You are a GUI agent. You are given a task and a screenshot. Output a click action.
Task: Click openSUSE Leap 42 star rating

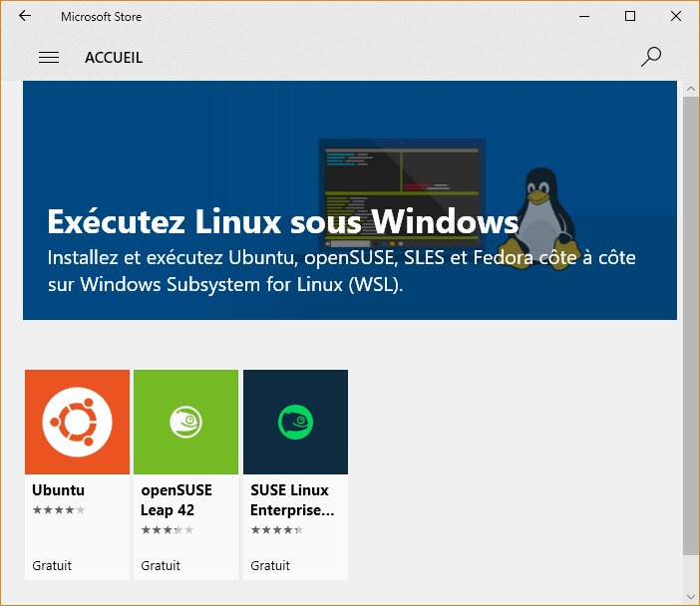(x=168, y=530)
